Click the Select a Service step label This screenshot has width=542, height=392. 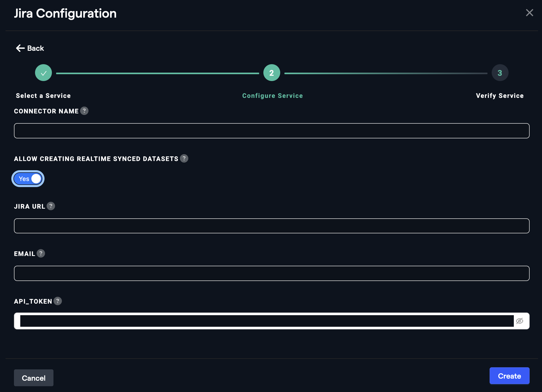43,96
